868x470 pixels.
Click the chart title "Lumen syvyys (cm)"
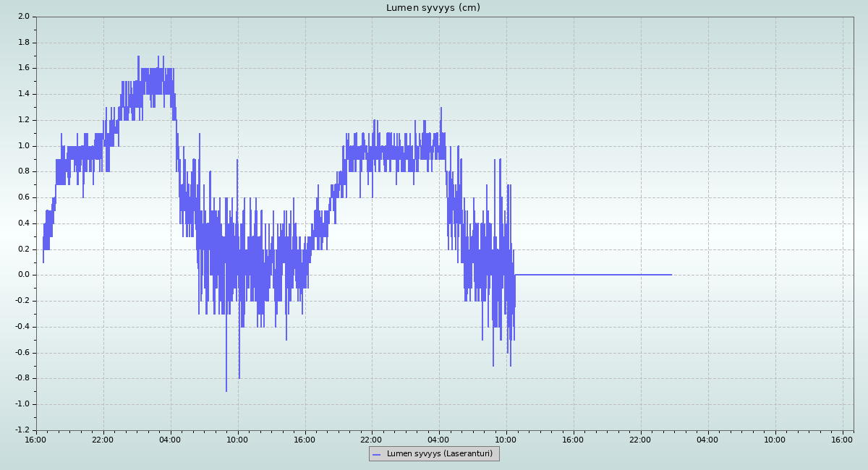click(433, 8)
